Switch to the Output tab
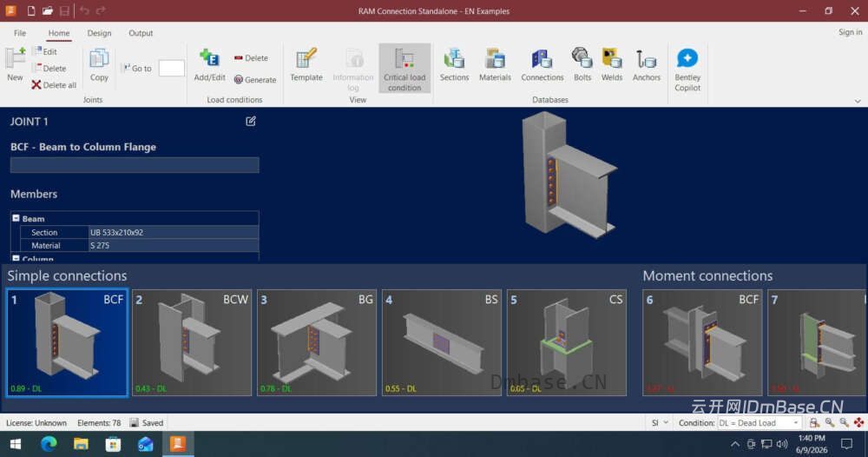 (141, 33)
